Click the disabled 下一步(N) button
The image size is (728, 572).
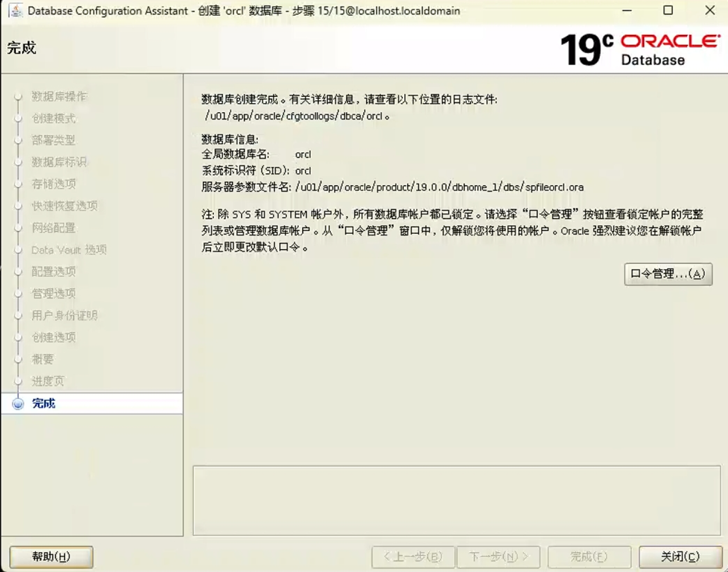(498, 557)
